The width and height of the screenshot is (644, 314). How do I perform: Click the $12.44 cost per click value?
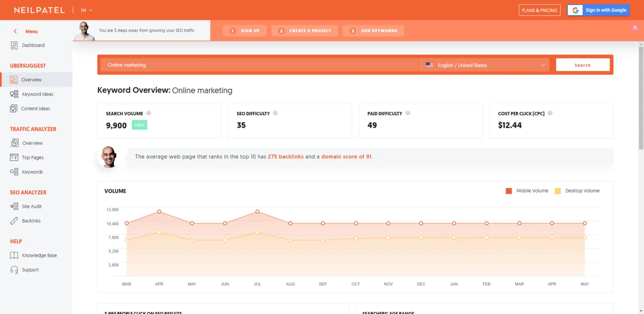[510, 125]
